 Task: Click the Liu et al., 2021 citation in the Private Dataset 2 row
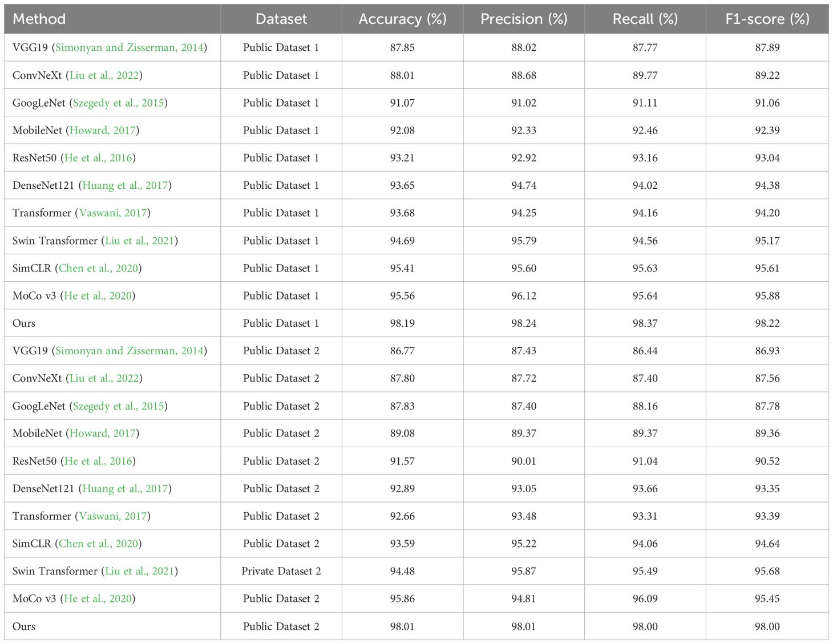coord(139,571)
